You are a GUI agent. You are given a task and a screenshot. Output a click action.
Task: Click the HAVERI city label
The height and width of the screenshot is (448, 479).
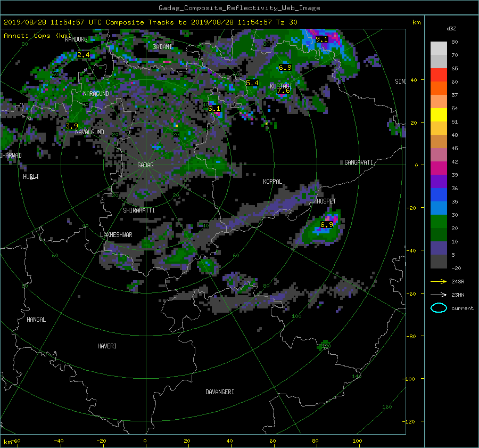point(107,346)
